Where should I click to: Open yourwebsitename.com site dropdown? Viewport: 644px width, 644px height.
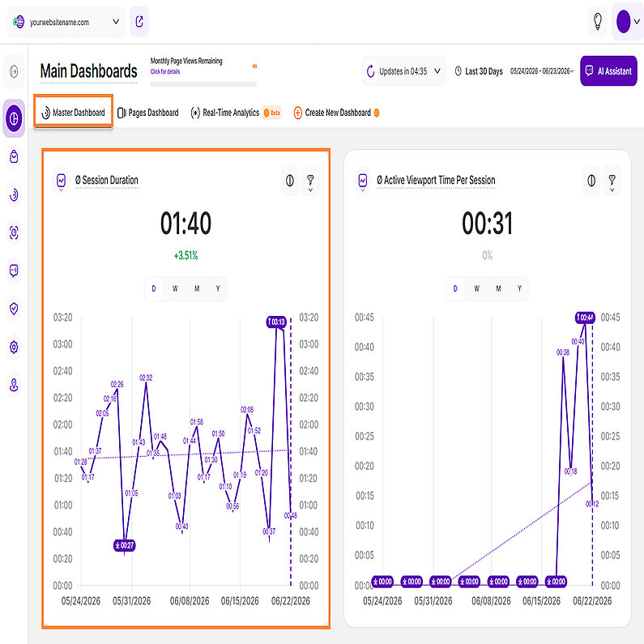(66, 22)
